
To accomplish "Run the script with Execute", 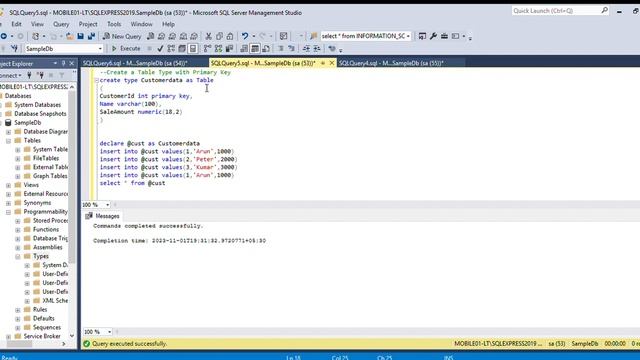I will [126, 49].
